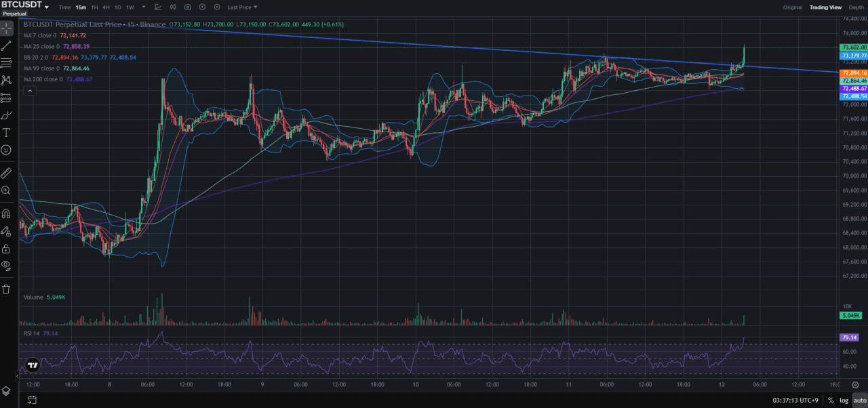Image resolution: width=868 pixels, height=408 pixels.
Task: Toggle lock all drawings padlock
Action: [x=6, y=248]
